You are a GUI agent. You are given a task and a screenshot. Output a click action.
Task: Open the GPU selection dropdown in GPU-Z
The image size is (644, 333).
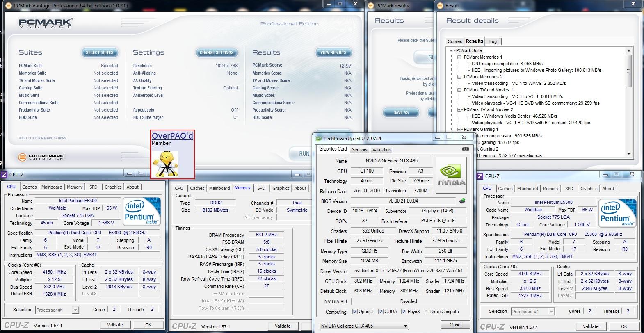(364, 326)
